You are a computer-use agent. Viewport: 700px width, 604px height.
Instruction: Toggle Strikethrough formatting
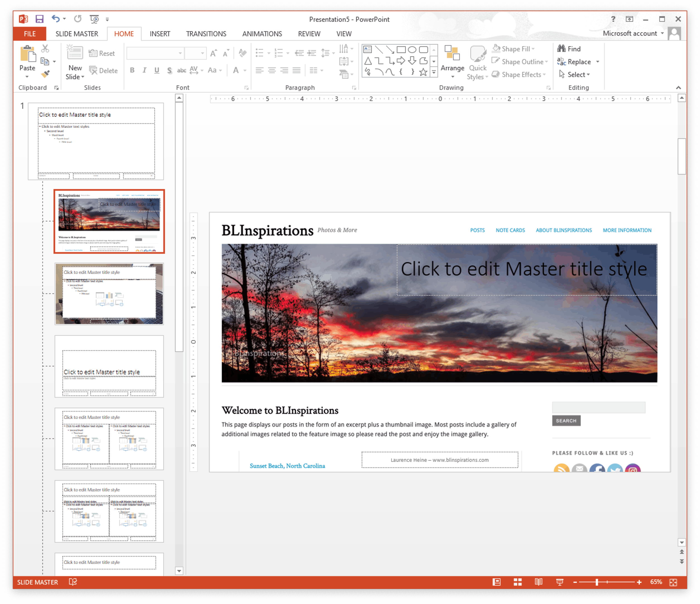coord(181,70)
